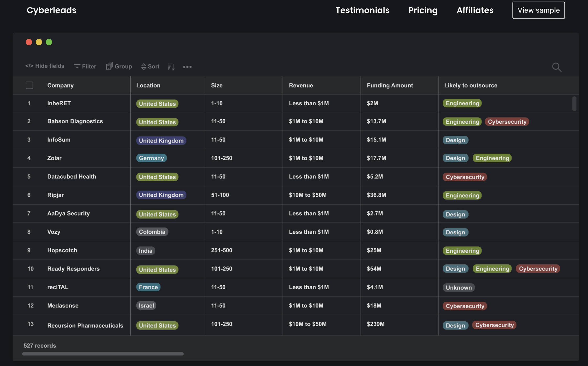Click the France location tag
This screenshot has width=588, height=366.
tap(148, 287)
